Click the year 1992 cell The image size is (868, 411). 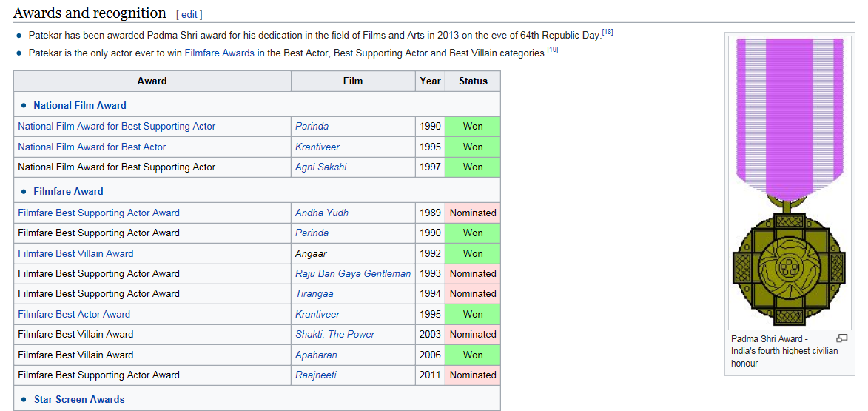430,253
